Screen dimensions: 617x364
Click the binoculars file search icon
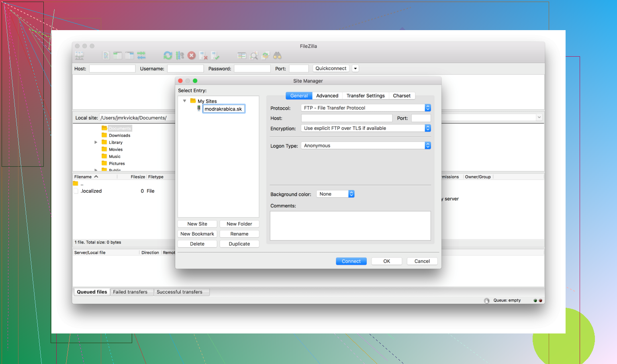click(277, 56)
